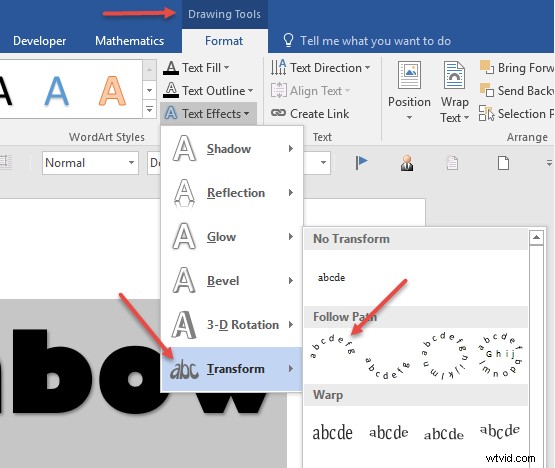The image size is (555, 468).
Task: Choose the orange WordArt style A
Action: click(x=112, y=91)
